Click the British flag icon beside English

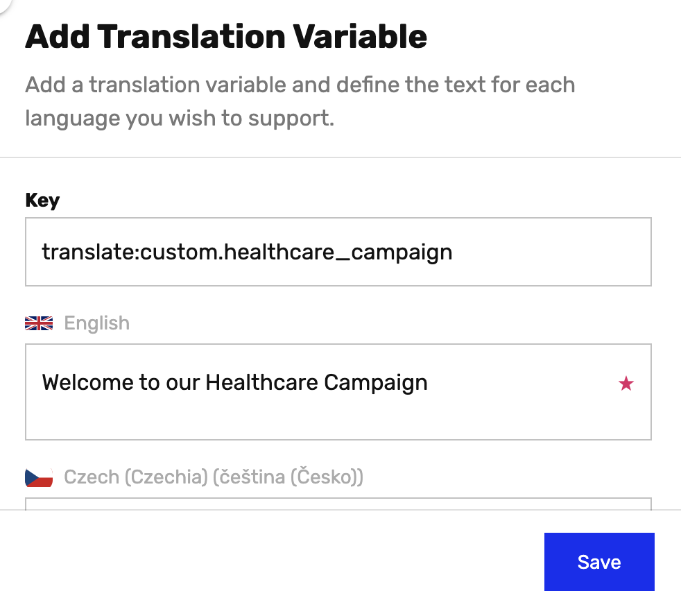tap(38, 323)
